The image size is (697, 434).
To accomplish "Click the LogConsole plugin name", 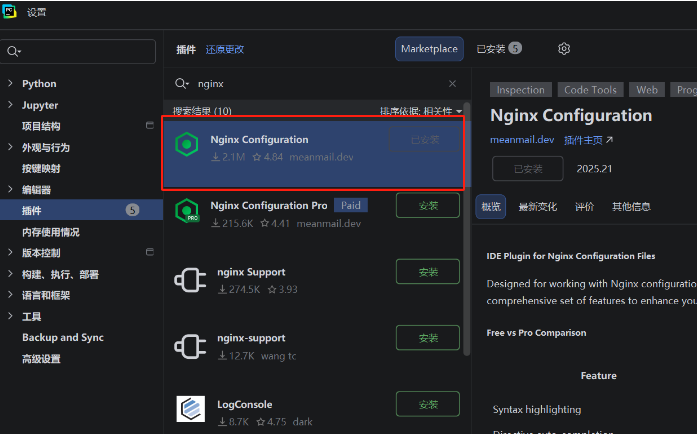I will point(244,405).
